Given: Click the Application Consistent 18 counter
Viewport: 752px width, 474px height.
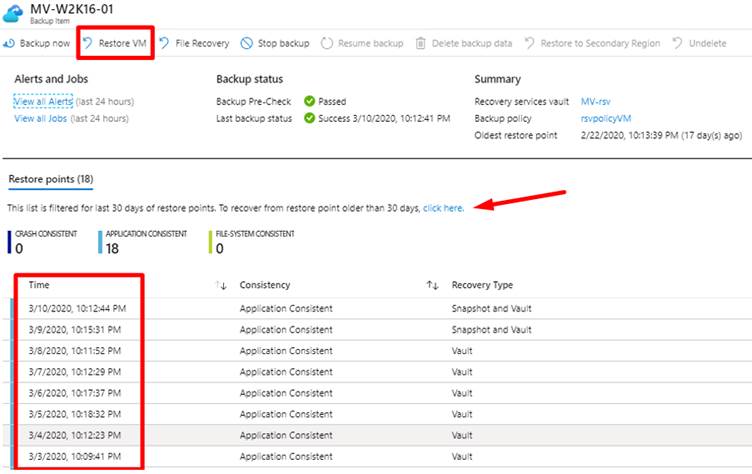Looking at the screenshot, I should click(142, 242).
